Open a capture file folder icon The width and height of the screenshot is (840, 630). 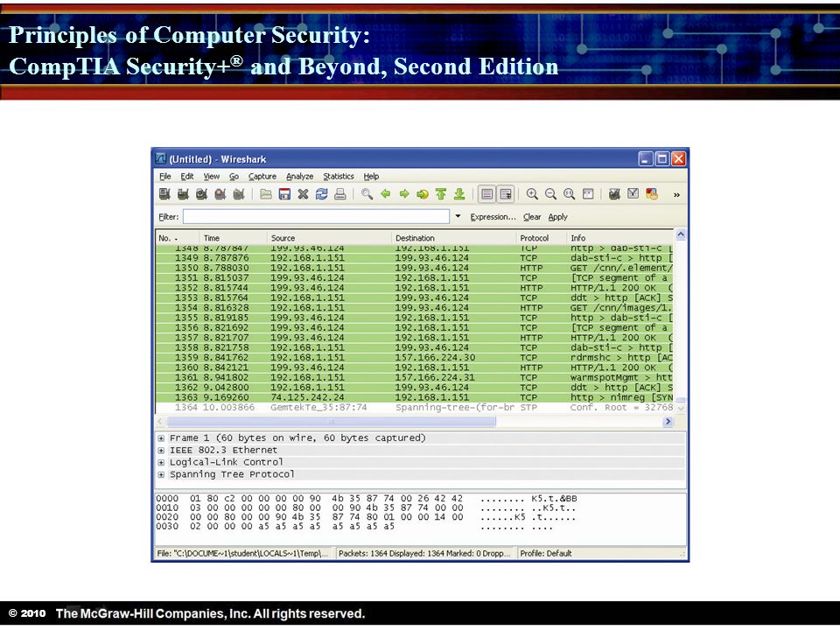[266, 194]
